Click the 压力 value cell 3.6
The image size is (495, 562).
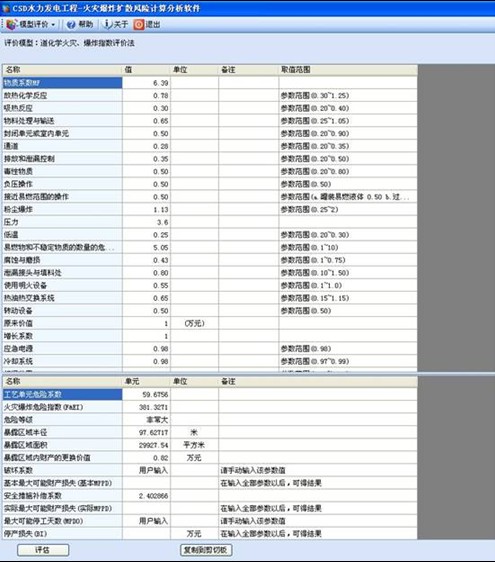(146, 222)
